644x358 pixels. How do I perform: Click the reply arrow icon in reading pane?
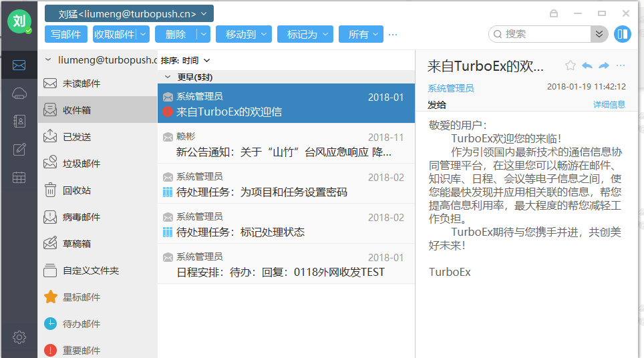point(587,65)
